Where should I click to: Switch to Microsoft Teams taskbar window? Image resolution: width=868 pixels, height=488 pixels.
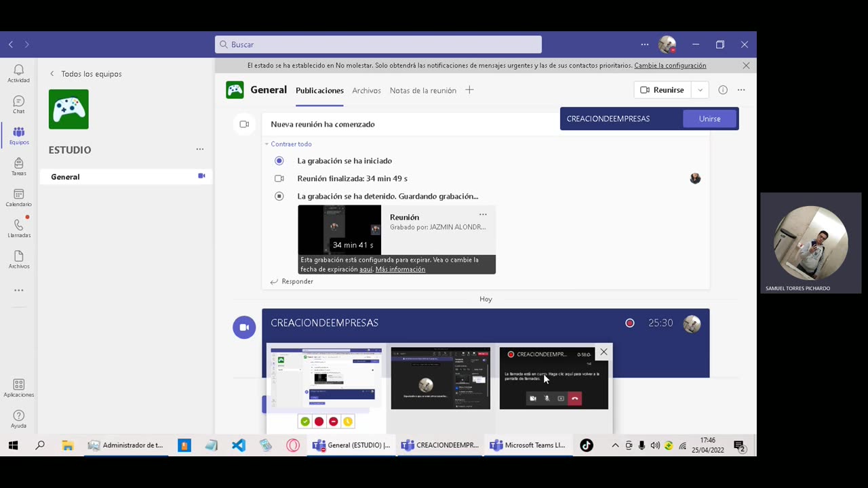tap(528, 445)
